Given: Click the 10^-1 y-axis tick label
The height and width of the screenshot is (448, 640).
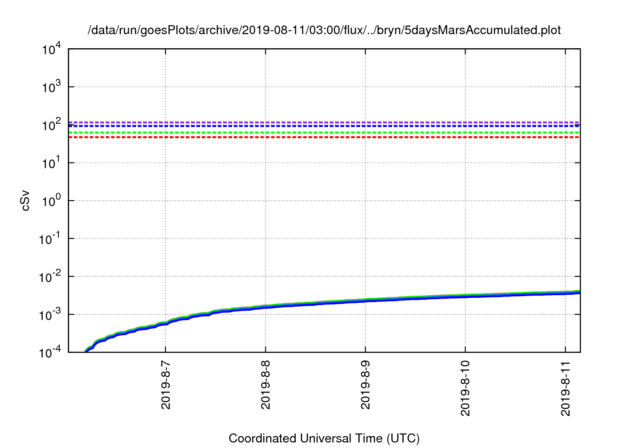Looking at the screenshot, I should (51, 239).
